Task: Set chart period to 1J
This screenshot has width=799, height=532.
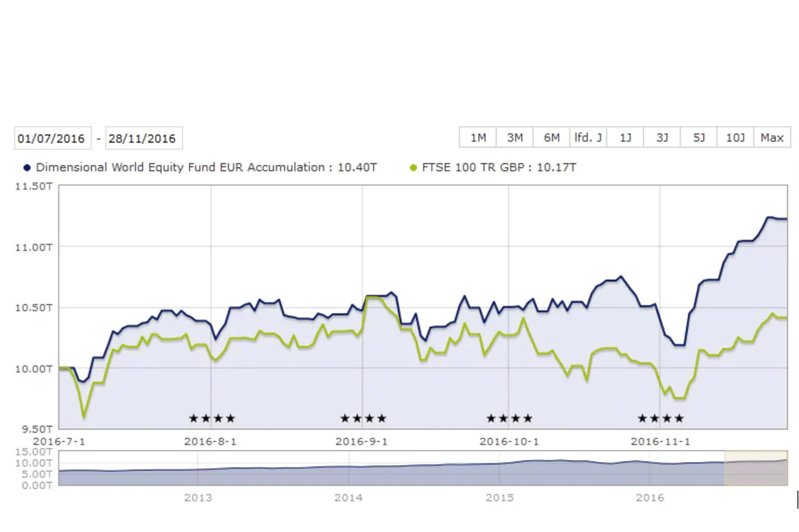Action: click(625, 137)
